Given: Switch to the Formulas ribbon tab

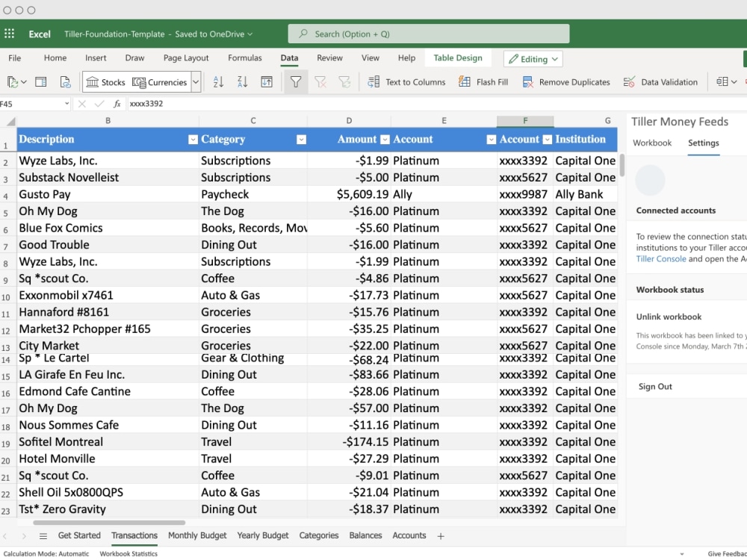Looking at the screenshot, I should 245,58.
